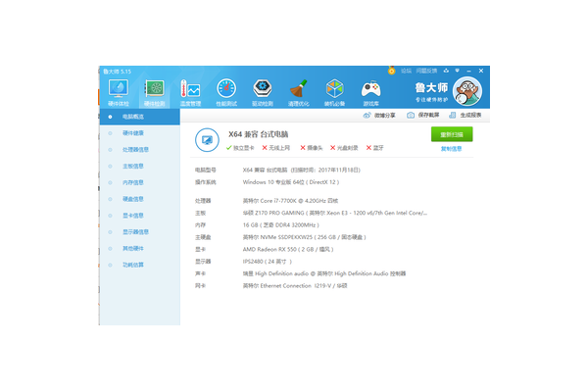Click the 复制信息 copy info link
588x392 pixels.
point(452,149)
